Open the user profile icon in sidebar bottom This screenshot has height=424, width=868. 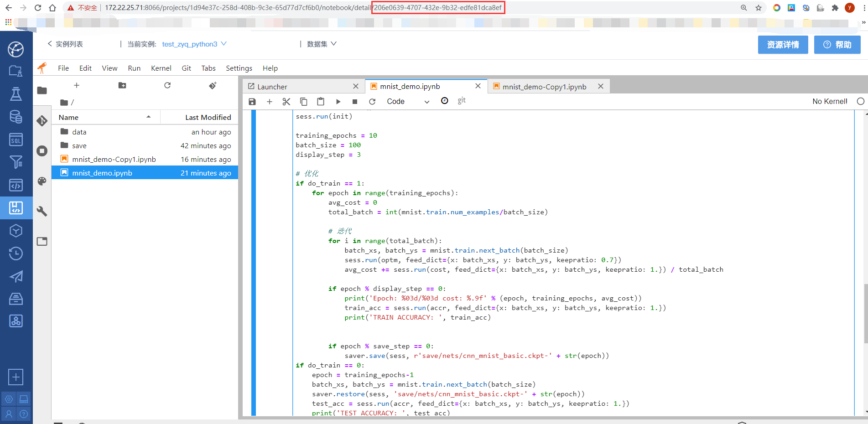pos(9,414)
